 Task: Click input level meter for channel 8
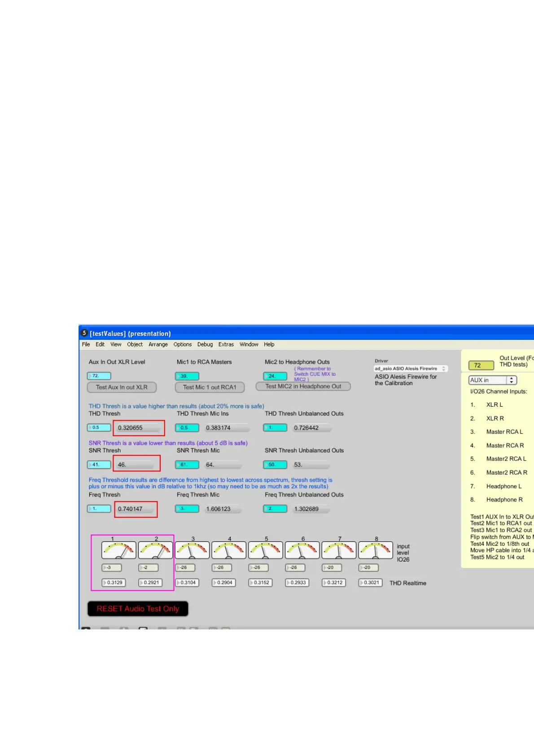376,550
